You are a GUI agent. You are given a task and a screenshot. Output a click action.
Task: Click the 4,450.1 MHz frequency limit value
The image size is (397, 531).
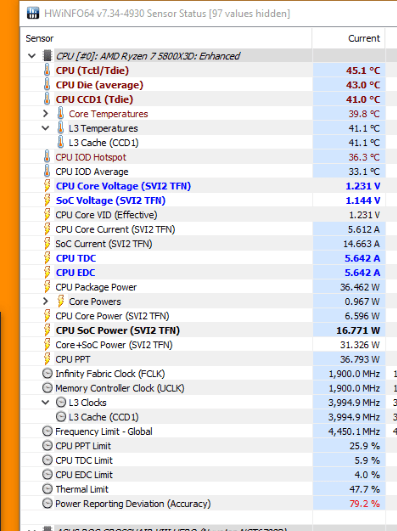pos(354,431)
